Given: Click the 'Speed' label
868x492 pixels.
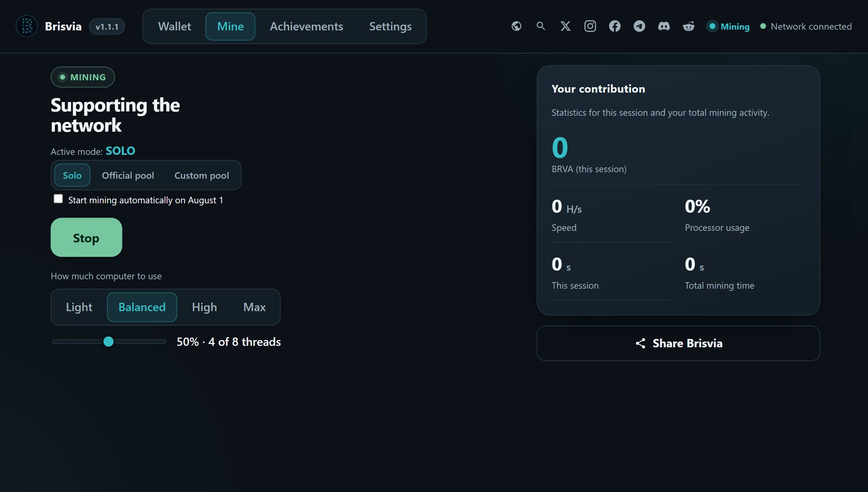Looking at the screenshot, I should tap(564, 228).
